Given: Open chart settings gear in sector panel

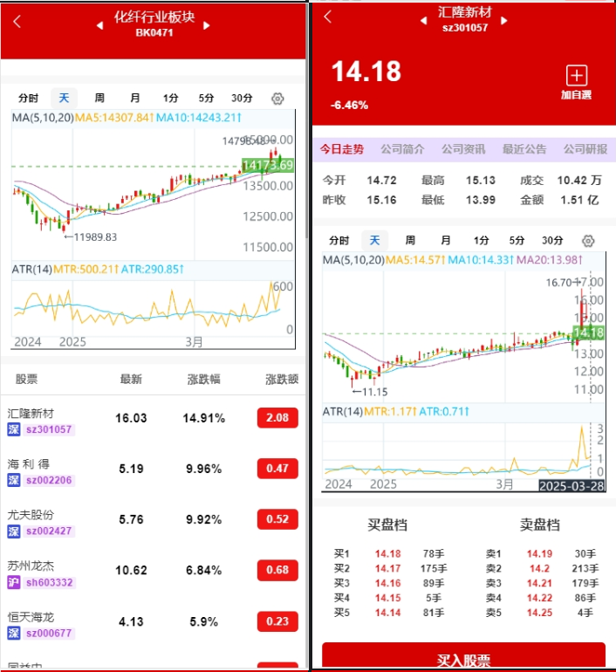Looking at the screenshot, I should pyautogui.click(x=277, y=99).
